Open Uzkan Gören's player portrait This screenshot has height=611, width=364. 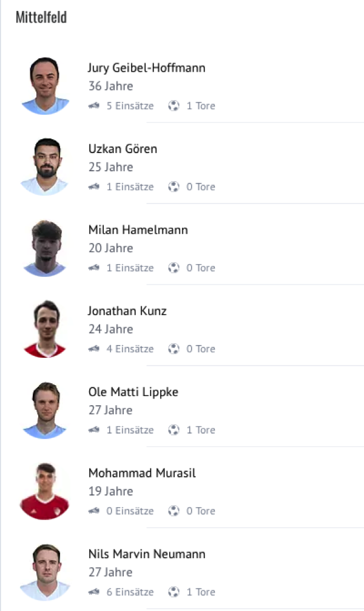click(x=45, y=166)
